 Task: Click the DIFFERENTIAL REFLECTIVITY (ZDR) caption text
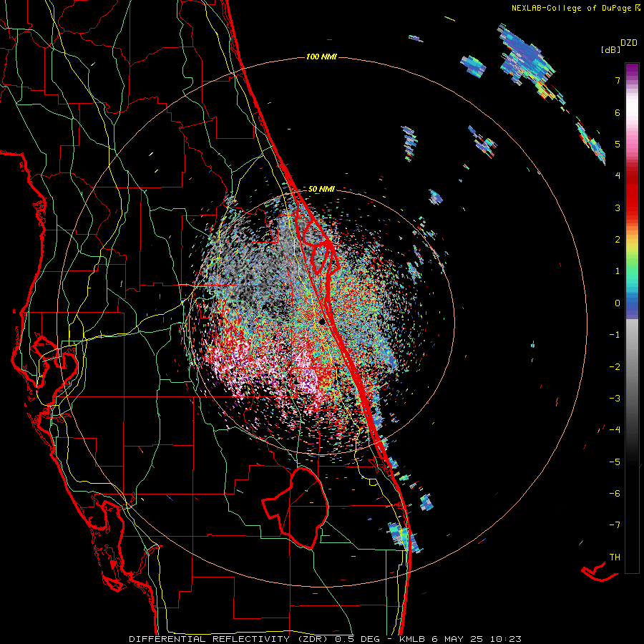tap(229, 639)
